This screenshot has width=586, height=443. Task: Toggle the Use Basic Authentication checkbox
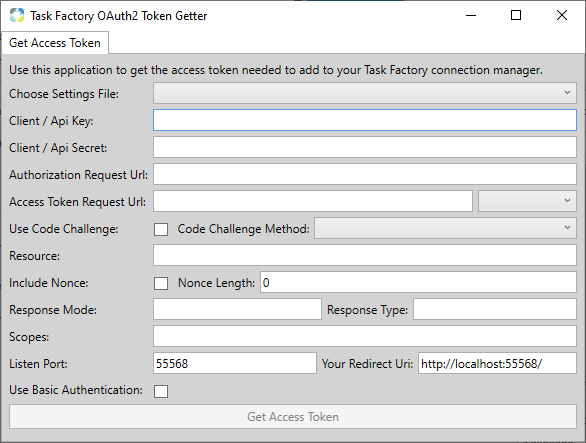pos(161,391)
